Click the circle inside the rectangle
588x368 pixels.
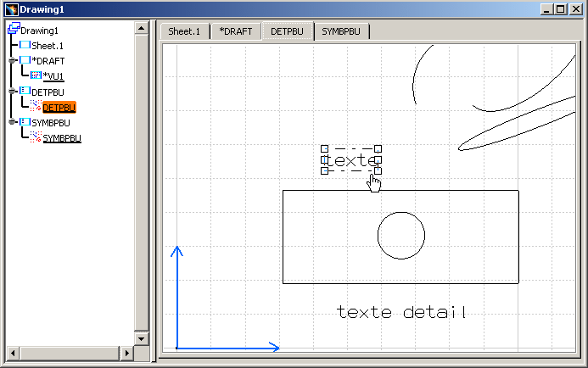(x=400, y=236)
